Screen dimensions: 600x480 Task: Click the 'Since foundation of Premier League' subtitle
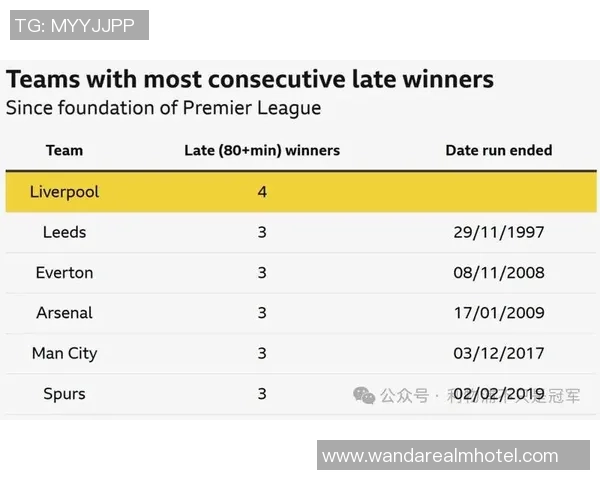tap(164, 107)
